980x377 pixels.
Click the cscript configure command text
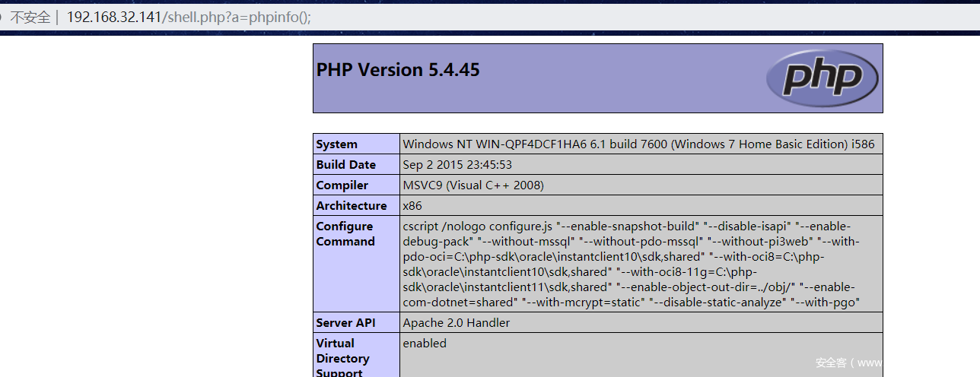tap(632, 264)
